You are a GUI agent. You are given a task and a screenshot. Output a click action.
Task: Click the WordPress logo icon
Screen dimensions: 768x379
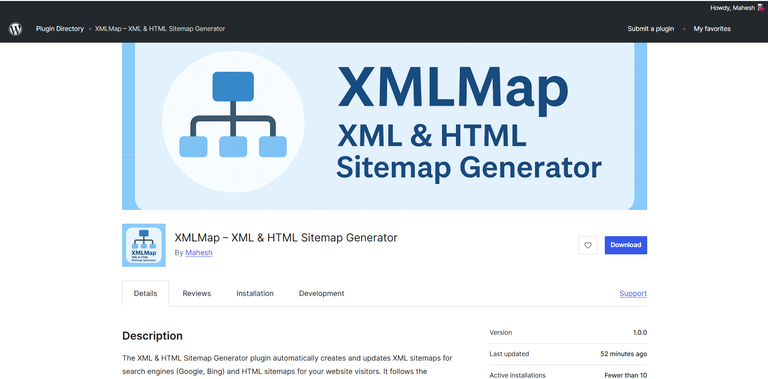(x=15, y=29)
